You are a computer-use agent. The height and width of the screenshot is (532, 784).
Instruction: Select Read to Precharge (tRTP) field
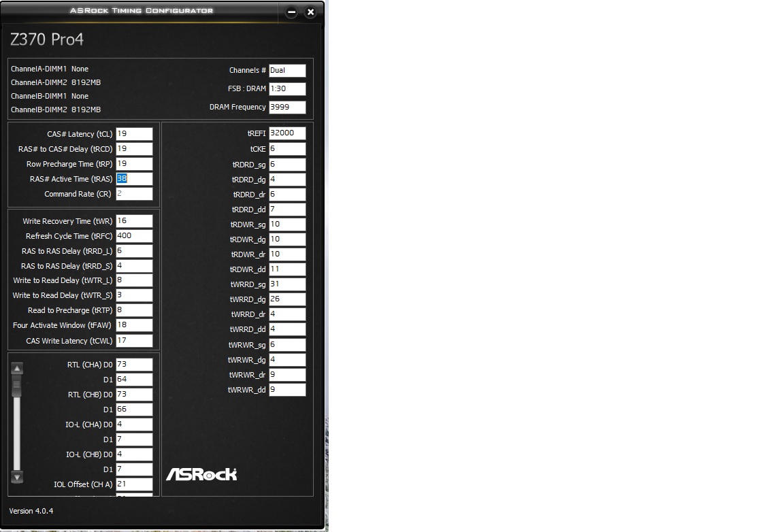(x=134, y=310)
